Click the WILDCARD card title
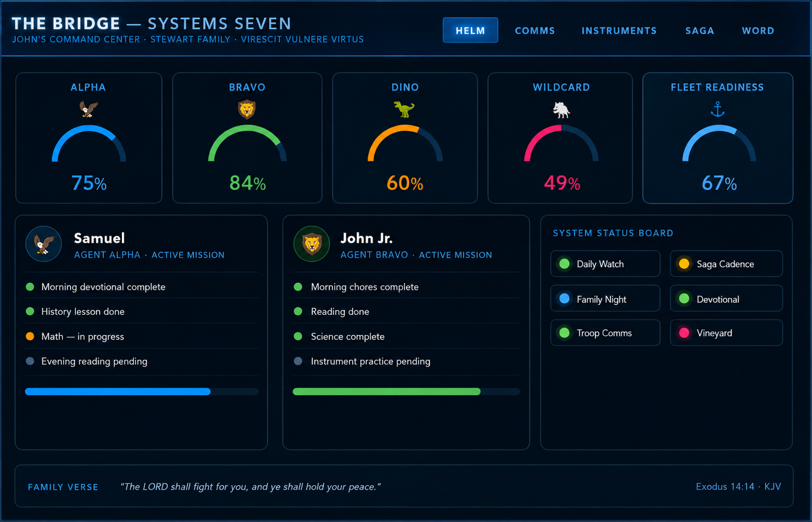The image size is (812, 522). 561,87
